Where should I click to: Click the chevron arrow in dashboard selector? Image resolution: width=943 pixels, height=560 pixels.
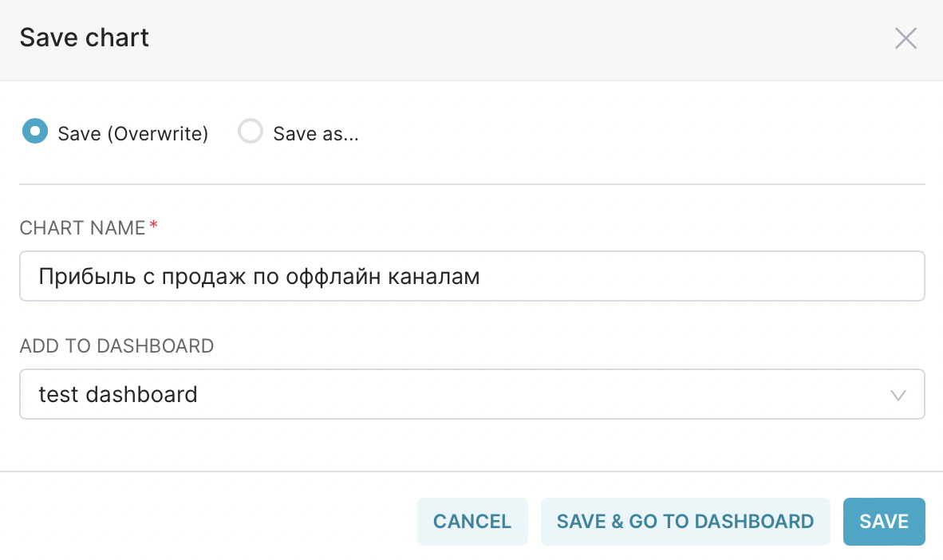pos(898,395)
